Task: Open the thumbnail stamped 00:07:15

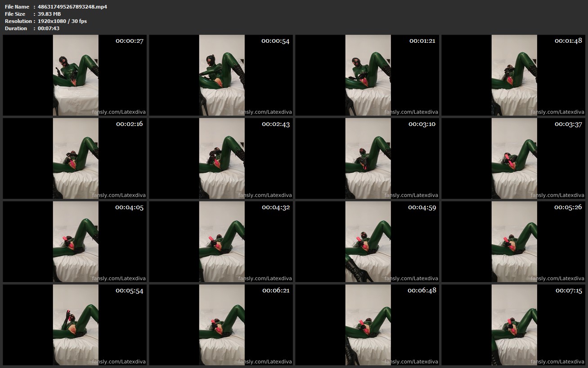Action: [x=513, y=325]
